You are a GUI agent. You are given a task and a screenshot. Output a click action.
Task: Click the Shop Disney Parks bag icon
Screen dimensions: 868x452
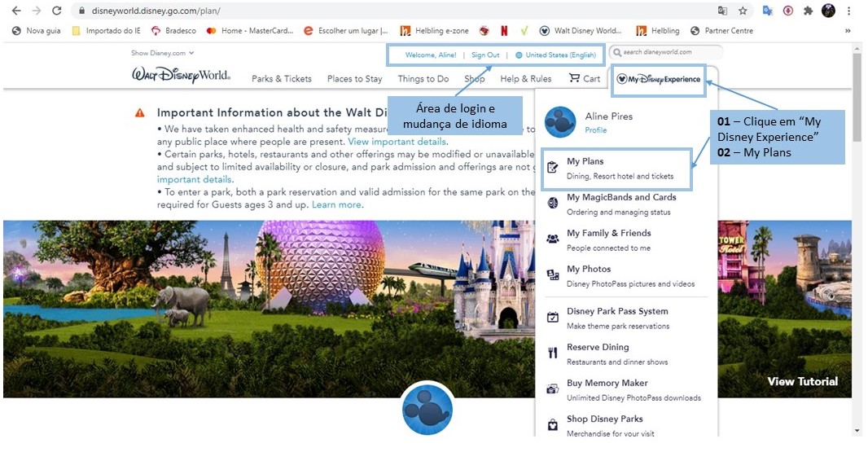(552, 425)
